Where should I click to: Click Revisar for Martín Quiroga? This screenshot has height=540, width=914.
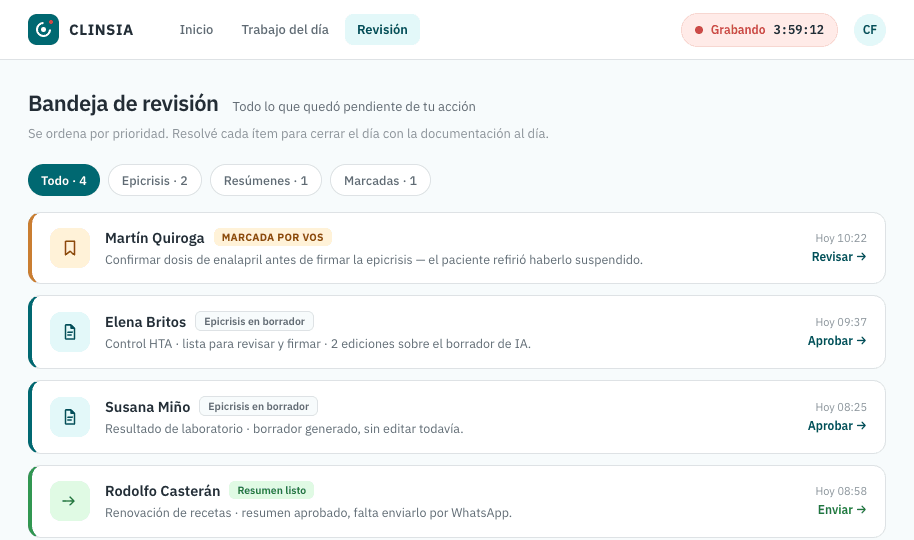point(839,257)
